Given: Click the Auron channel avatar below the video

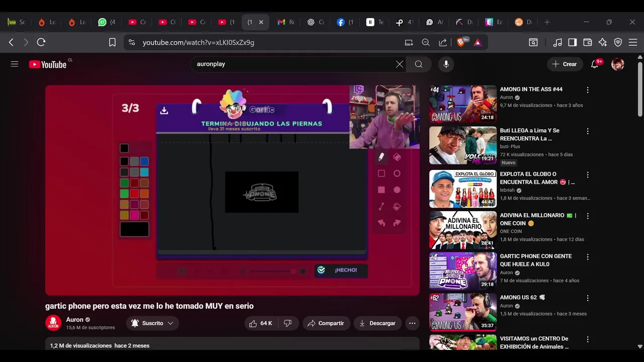Looking at the screenshot, I should tap(53, 323).
